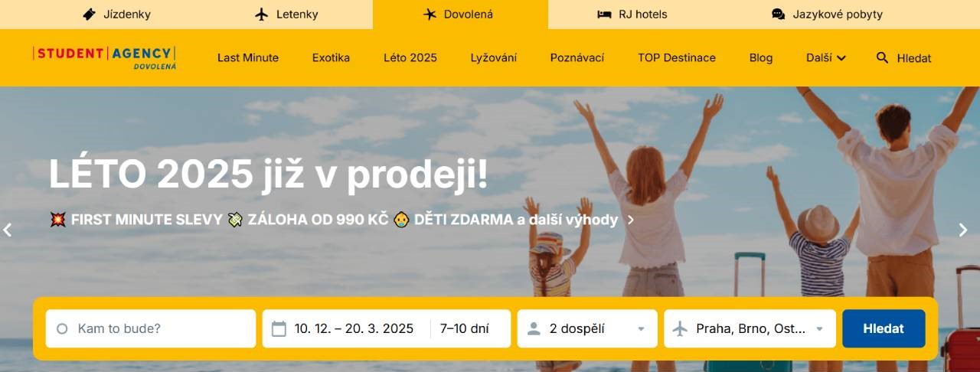The width and height of the screenshot is (980, 372).
Task: Open the Last Minute menu item
Action: 248,57
